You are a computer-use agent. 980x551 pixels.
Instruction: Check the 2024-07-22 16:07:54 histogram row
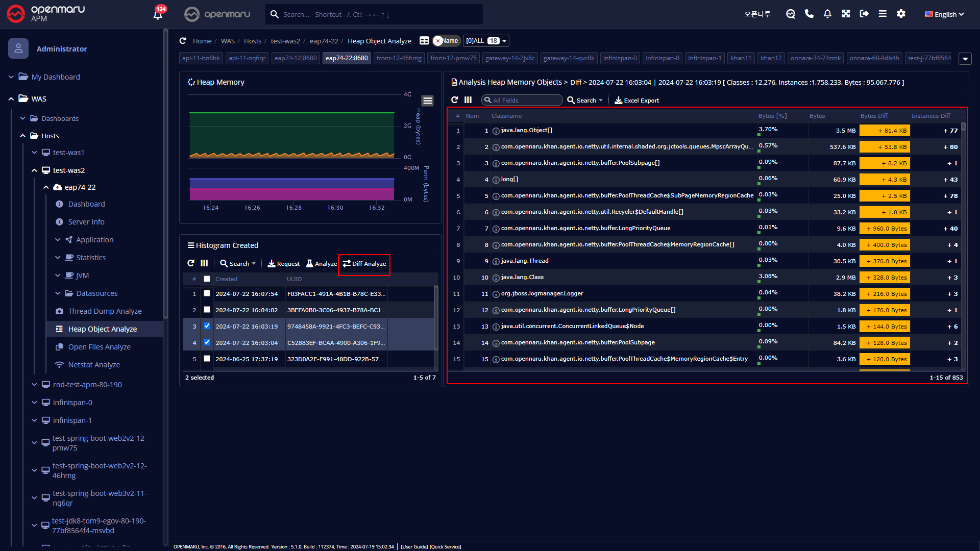(207, 293)
